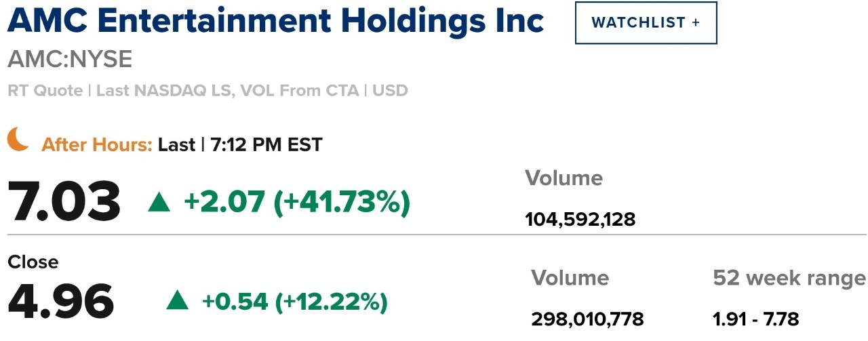Click the 104,592,128 volume figure
This screenshot has height=341, width=868.
coord(580,220)
